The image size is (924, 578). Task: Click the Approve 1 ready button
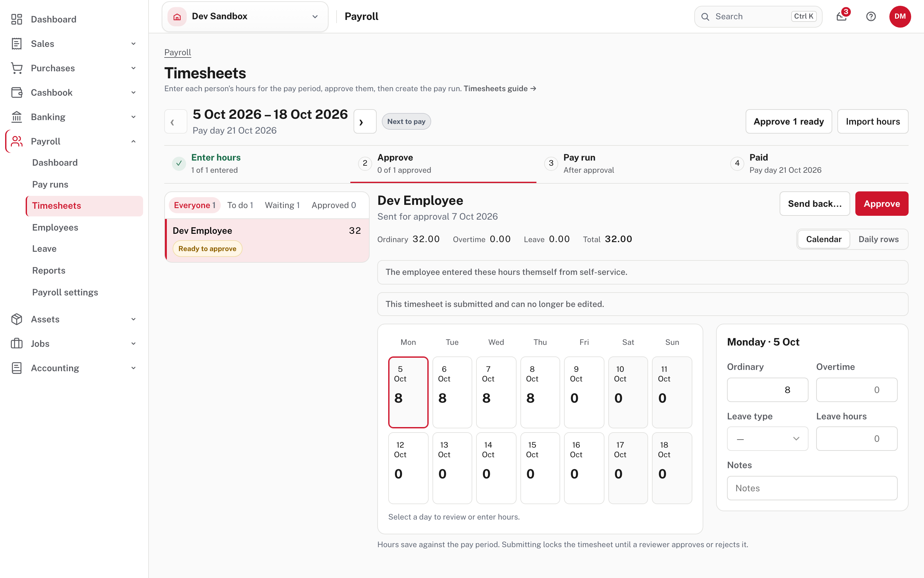click(x=789, y=122)
